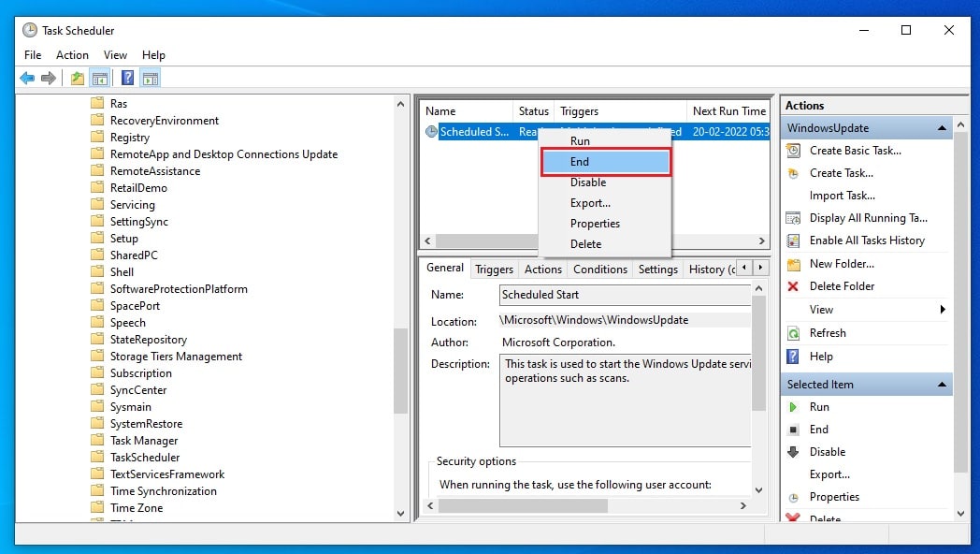Click the red X Delete Folder icon
The width and height of the screenshot is (980, 554).
[793, 286]
